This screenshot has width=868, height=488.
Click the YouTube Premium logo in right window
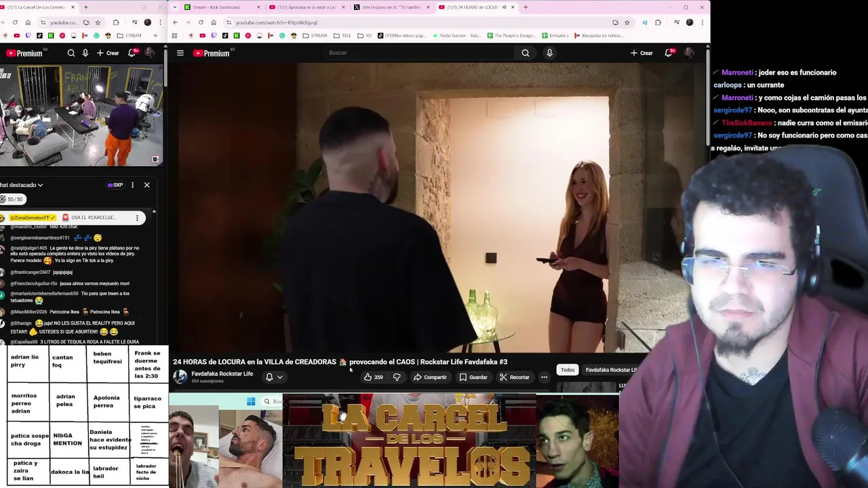[x=212, y=53]
